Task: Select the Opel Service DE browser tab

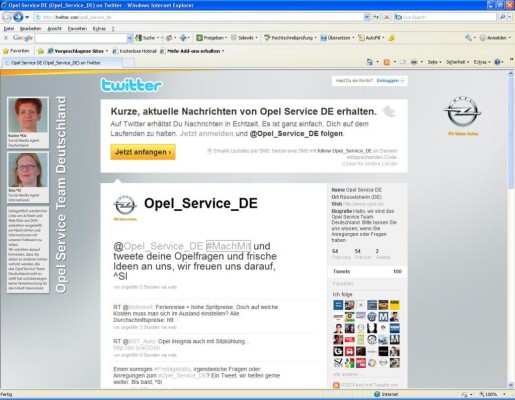Action: [x=62, y=63]
